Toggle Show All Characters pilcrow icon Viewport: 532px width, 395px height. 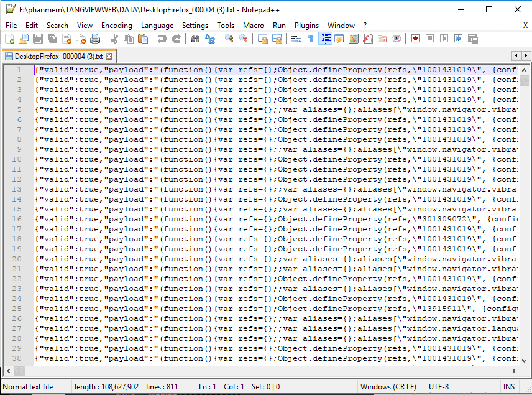pos(310,39)
